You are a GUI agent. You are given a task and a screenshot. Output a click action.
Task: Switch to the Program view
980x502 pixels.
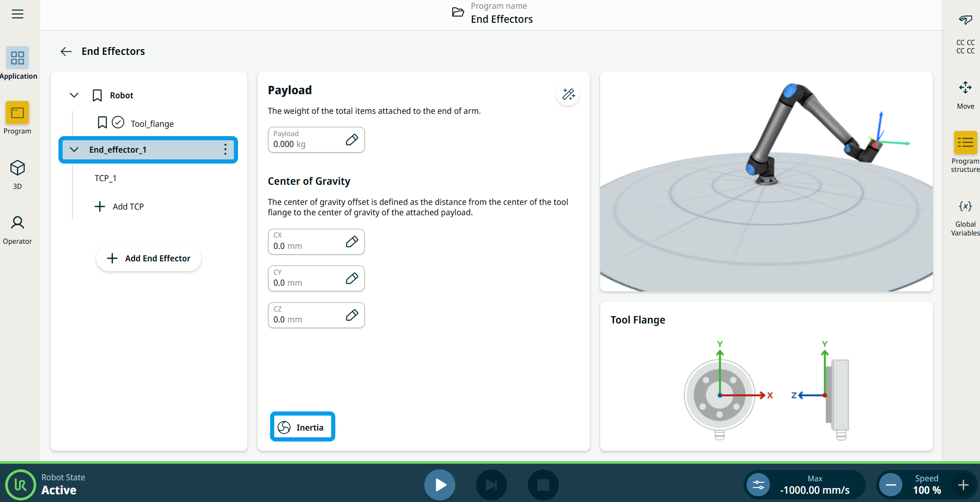[18, 118]
